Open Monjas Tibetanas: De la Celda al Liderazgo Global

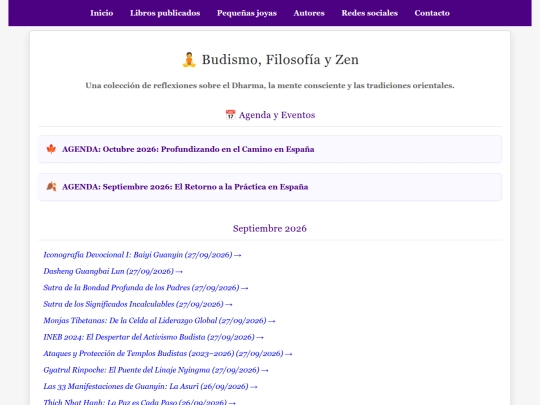pyautogui.click(x=159, y=321)
